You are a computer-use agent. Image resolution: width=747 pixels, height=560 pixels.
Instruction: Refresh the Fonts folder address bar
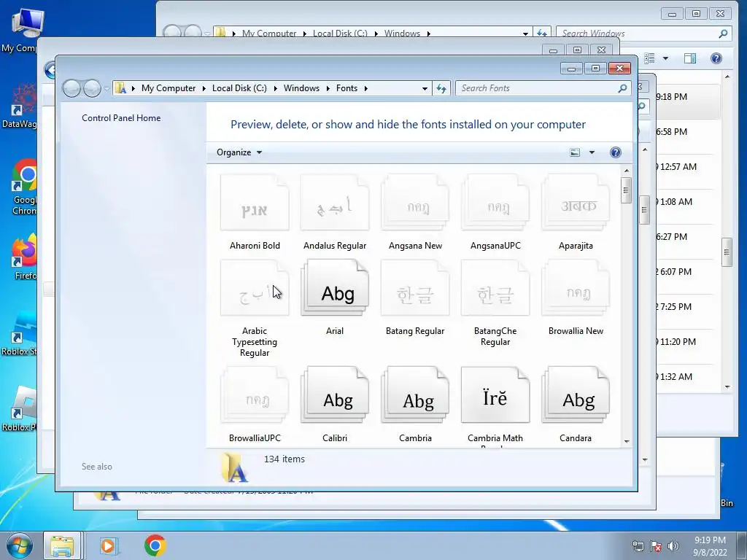tap(441, 88)
